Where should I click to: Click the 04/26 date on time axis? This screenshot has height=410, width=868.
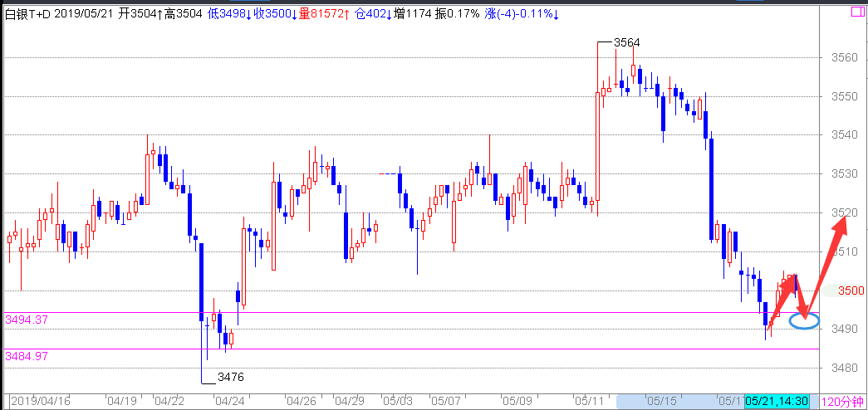pos(302,401)
